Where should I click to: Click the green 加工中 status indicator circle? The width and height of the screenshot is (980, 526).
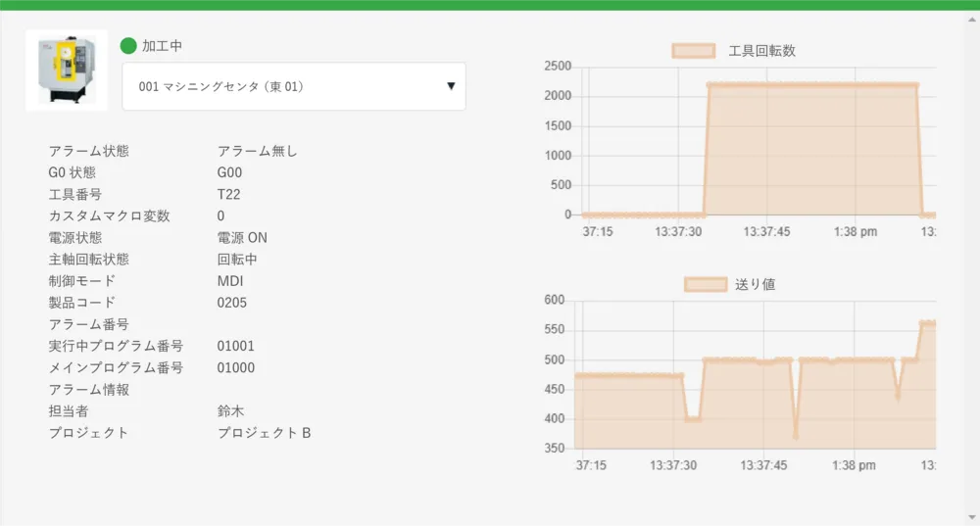click(128, 46)
